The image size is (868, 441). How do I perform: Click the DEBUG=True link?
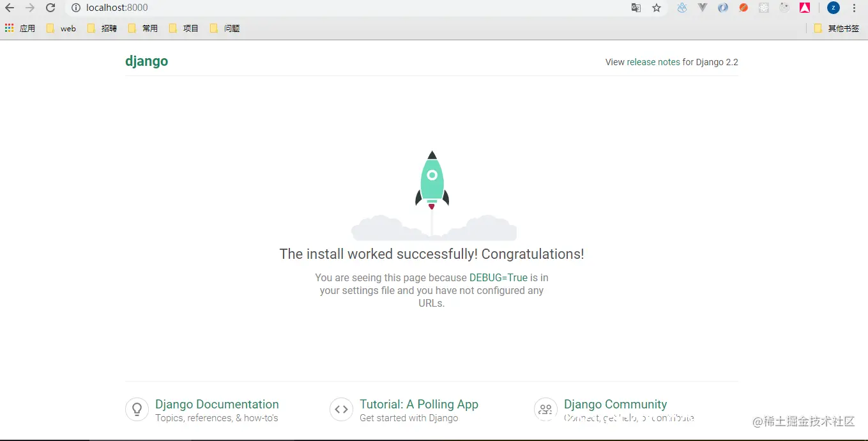(x=498, y=277)
